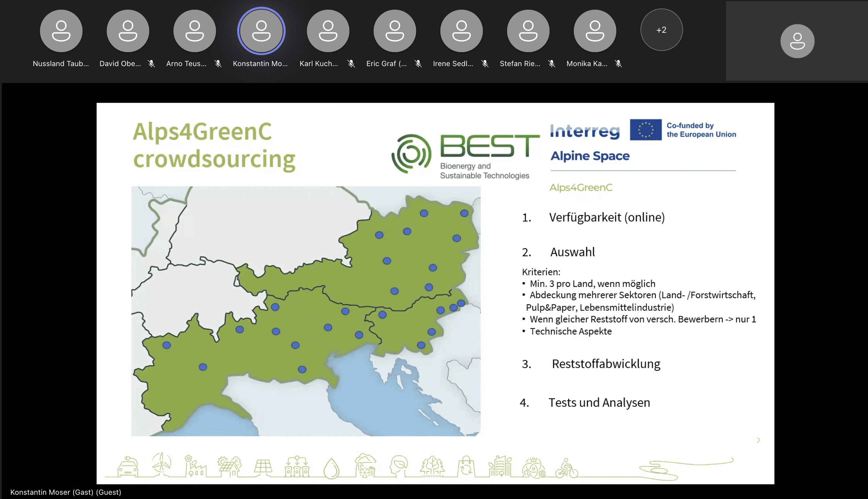Click muted mic icon beside Monika Ka...
The image size is (868, 499).
click(618, 64)
